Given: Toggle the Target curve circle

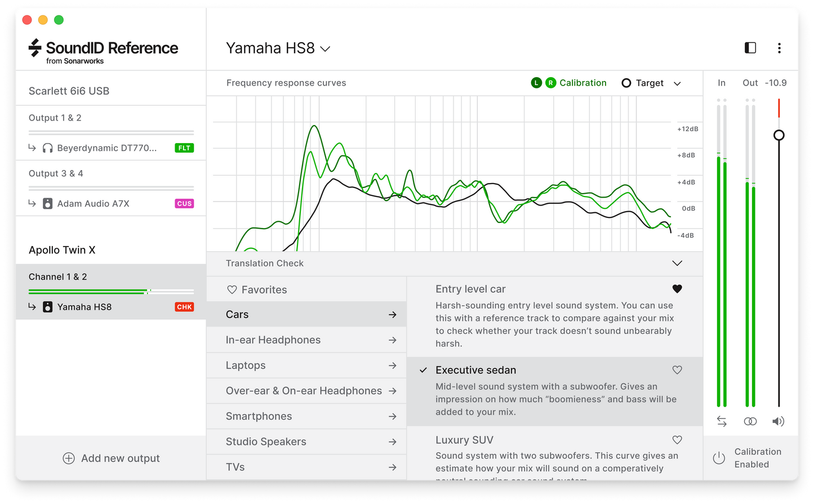Looking at the screenshot, I should click(x=626, y=83).
